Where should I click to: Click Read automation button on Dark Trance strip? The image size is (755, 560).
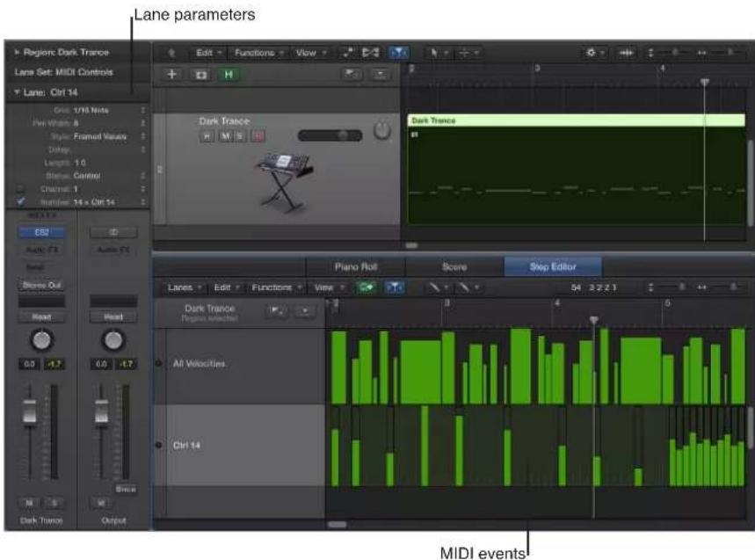[41, 316]
